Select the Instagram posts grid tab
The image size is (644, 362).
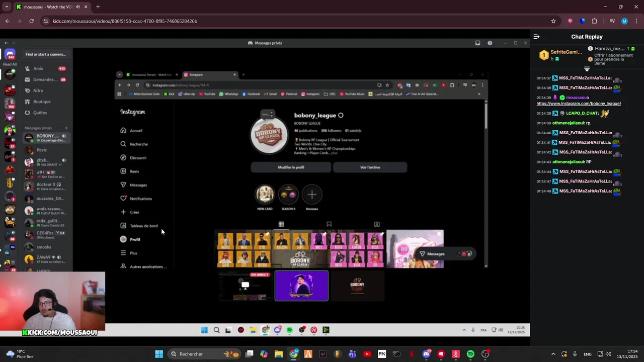[x=281, y=224]
